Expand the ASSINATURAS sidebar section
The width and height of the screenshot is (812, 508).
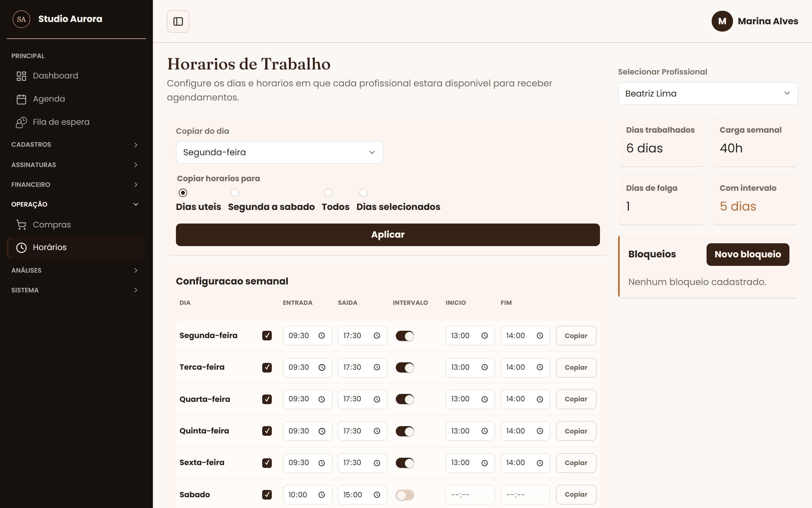(75, 165)
